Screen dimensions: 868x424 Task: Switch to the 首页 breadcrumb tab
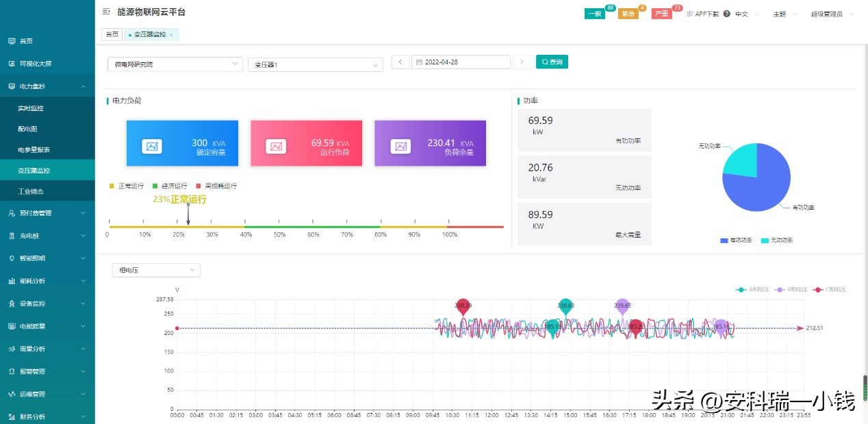112,34
